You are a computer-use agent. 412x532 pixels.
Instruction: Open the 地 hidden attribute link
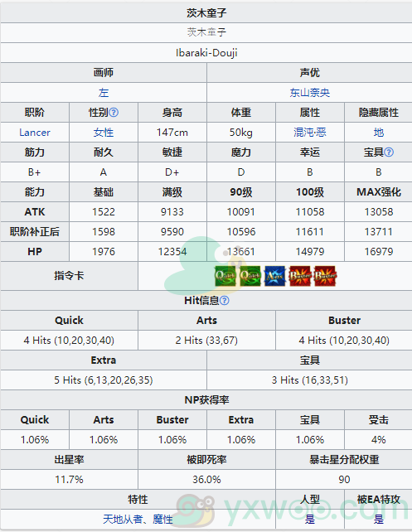point(378,133)
